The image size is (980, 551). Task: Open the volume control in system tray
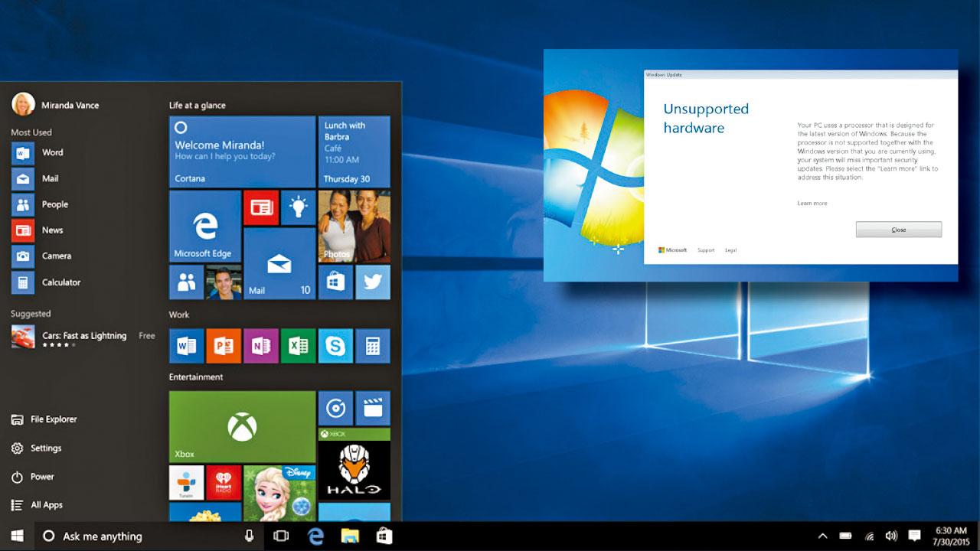pyautogui.click(x=891, y=536)
